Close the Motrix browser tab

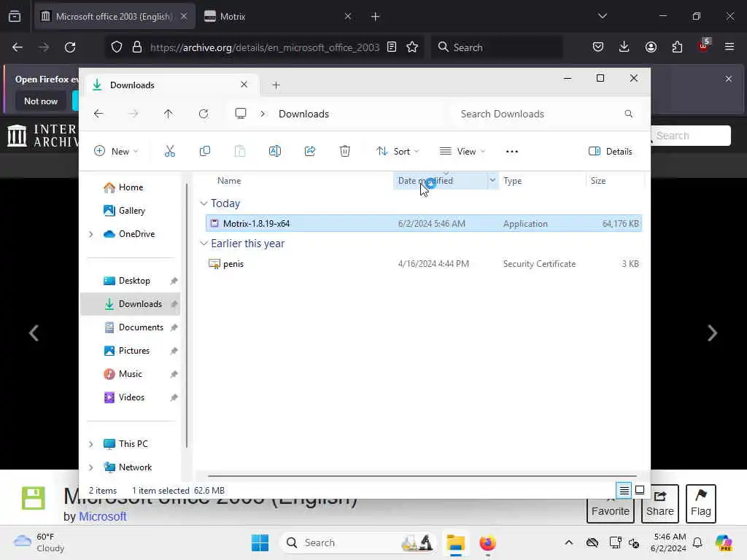[348, 16]
